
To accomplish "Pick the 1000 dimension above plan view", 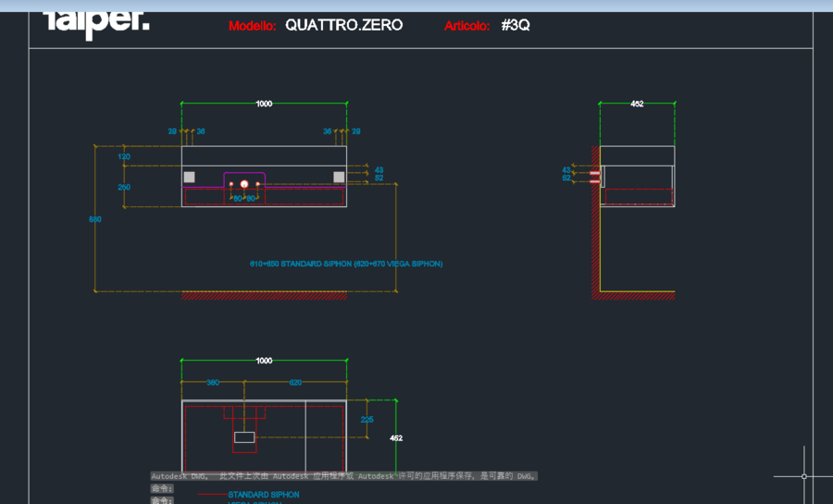I will pyautogui.click(x=264, y=361).
